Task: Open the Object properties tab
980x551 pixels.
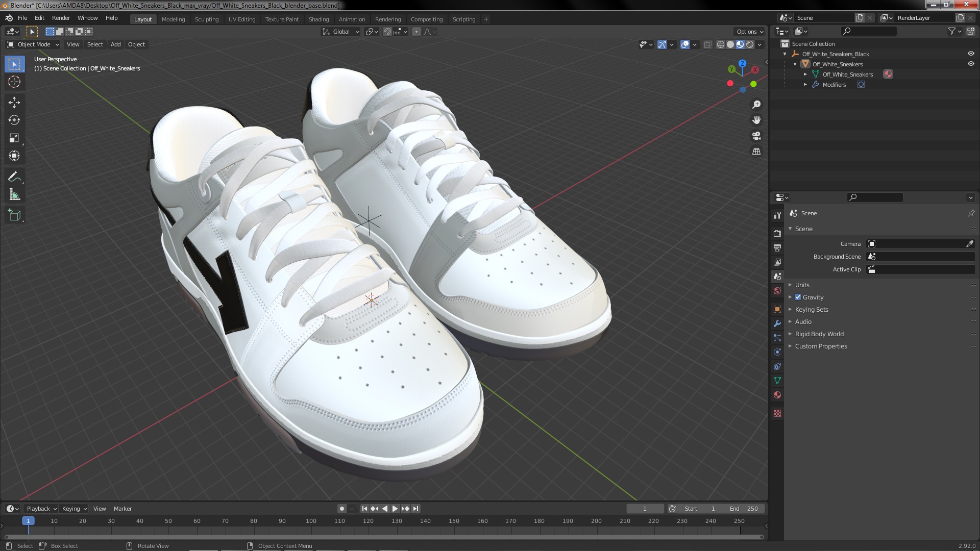Action: (777, 309)
